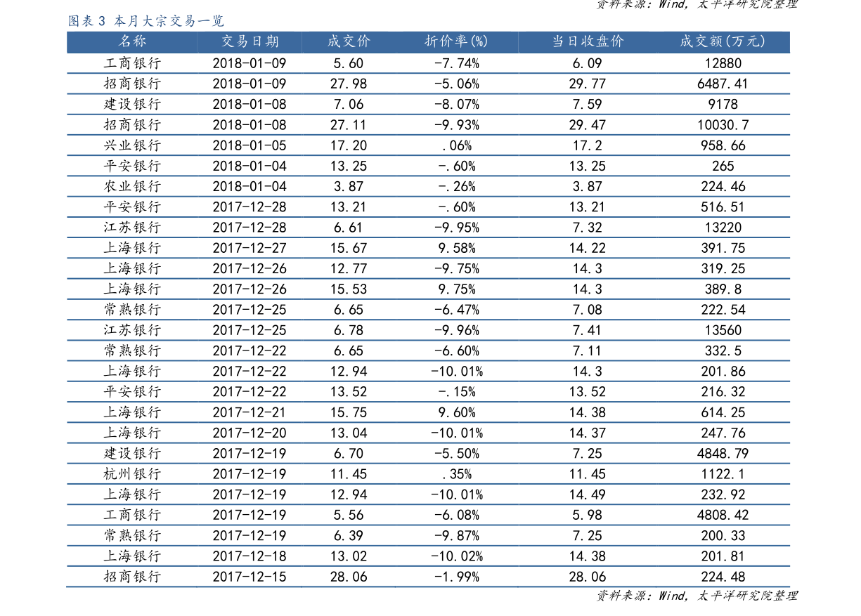Click the discount rate -1.99% cell
The image size is (861, 616).
[457, 577]
